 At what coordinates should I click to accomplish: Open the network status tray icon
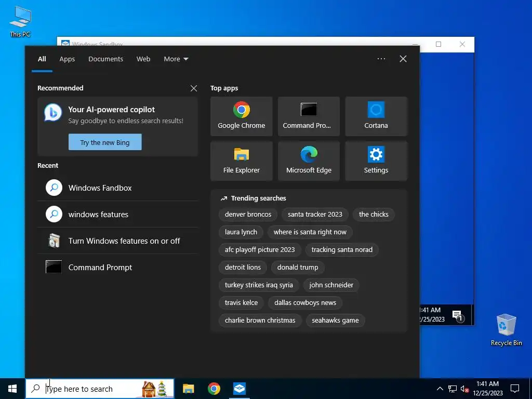(453, 389)
